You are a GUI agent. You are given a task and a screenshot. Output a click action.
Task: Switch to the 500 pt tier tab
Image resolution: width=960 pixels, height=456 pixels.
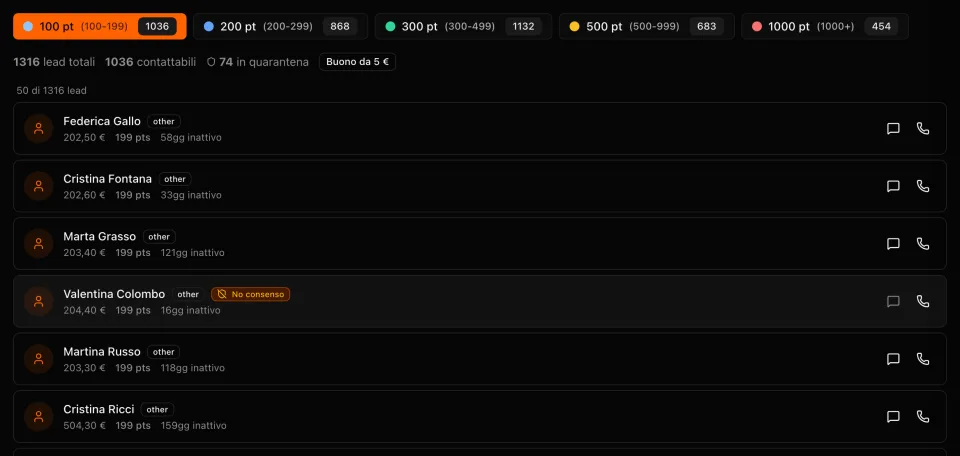[x=647, y=26]
